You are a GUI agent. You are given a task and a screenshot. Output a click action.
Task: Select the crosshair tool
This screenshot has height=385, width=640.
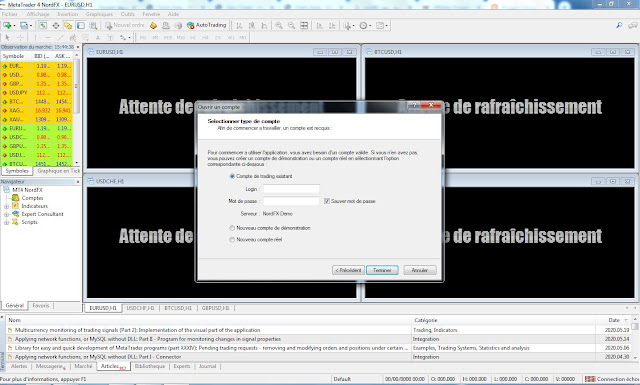pyautogui.click(x=20, y=38)
